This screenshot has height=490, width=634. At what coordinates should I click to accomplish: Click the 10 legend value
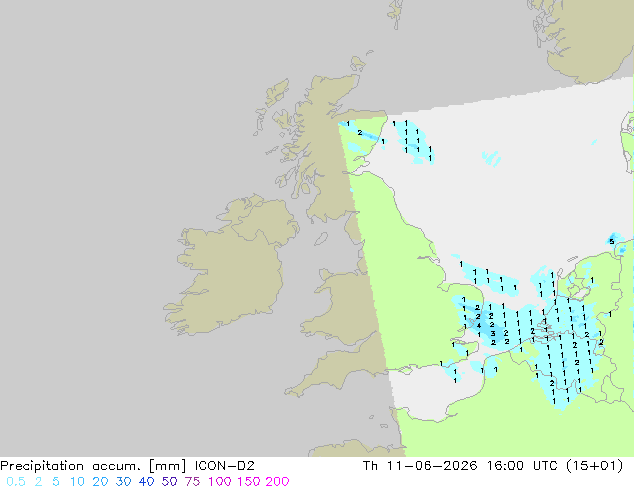coord(77,482)
